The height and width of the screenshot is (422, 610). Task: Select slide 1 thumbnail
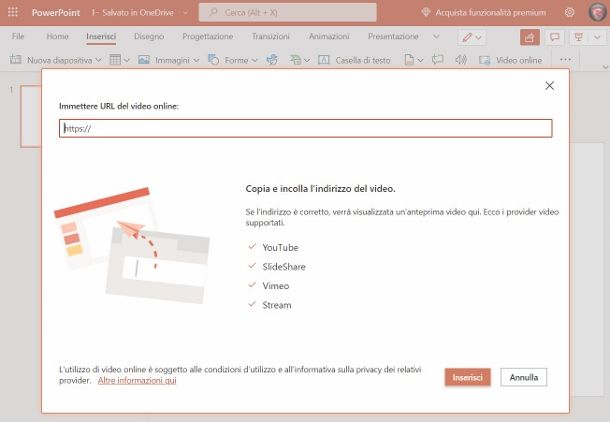coord(31,116)
